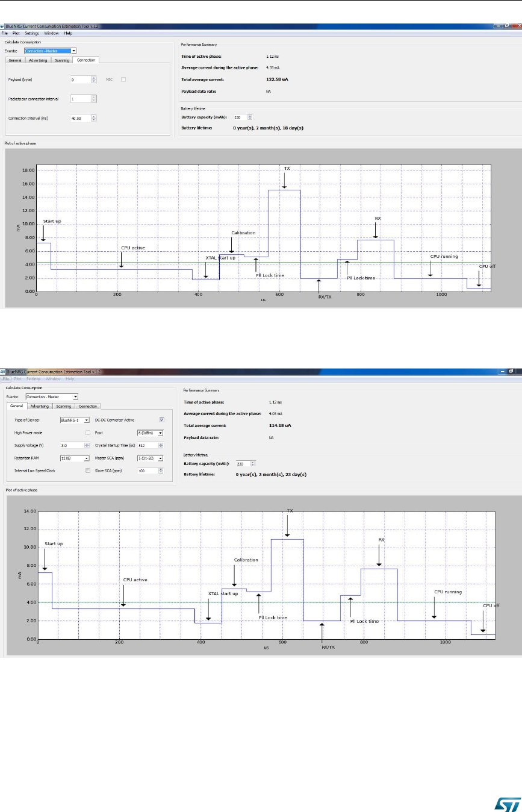Switch to Scanning tab above the Payload field
The width and height of the screenshot is (522, 812).
click(x=62, y=60)
